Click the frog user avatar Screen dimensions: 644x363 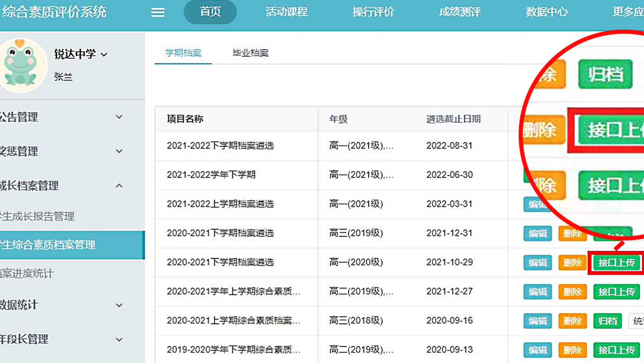(22, 65)
